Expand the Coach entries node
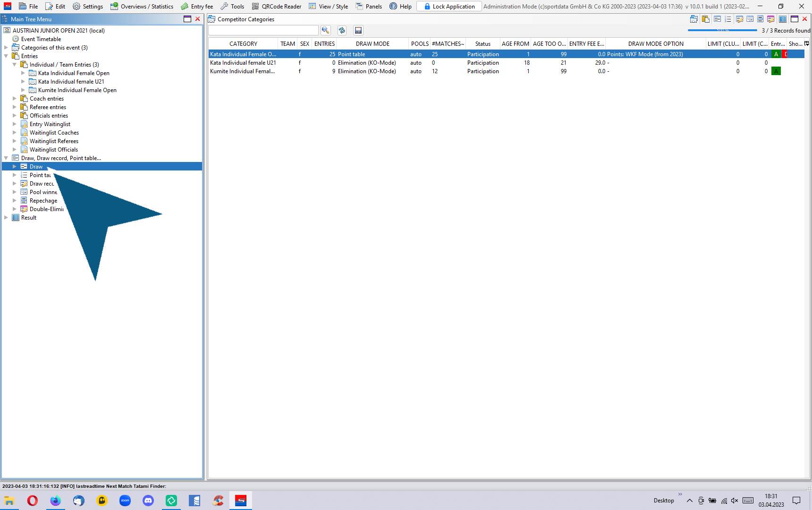This screenshot has width=812, height=510. pos(14,98)
